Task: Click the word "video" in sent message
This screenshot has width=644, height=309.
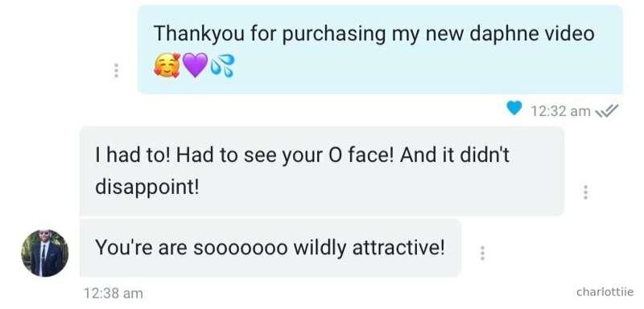Action: (570, 33)
